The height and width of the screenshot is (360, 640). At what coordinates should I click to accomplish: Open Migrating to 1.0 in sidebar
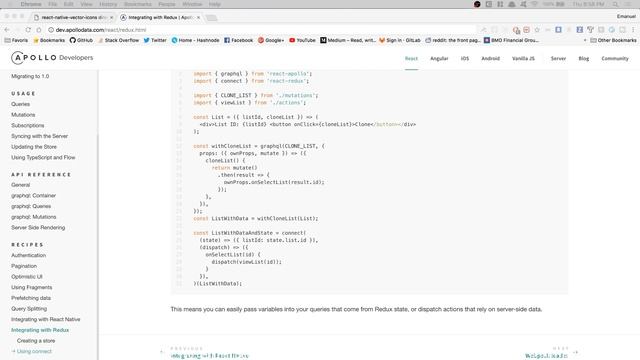[30, 76]
